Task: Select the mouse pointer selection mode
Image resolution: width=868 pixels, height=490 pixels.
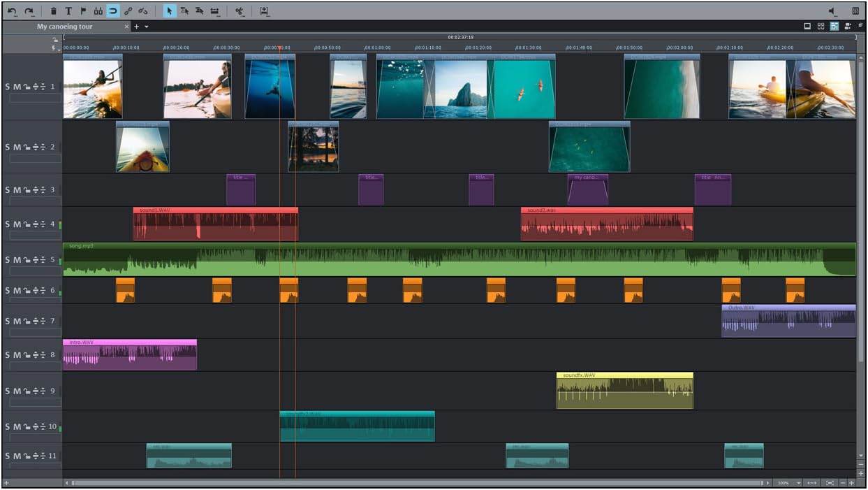Action: (x=169, y=11)
